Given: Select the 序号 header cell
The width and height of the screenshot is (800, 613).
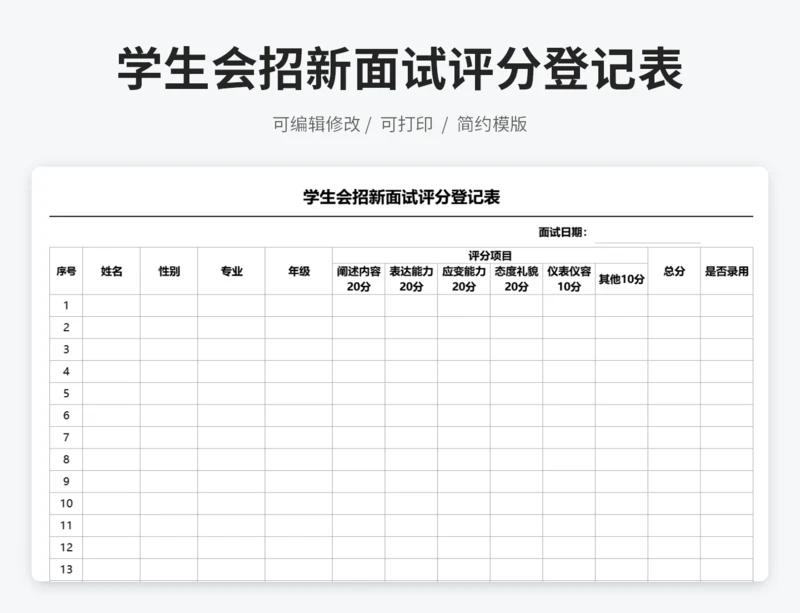Looking at the screenshot, I should click(x=66, y=271).
